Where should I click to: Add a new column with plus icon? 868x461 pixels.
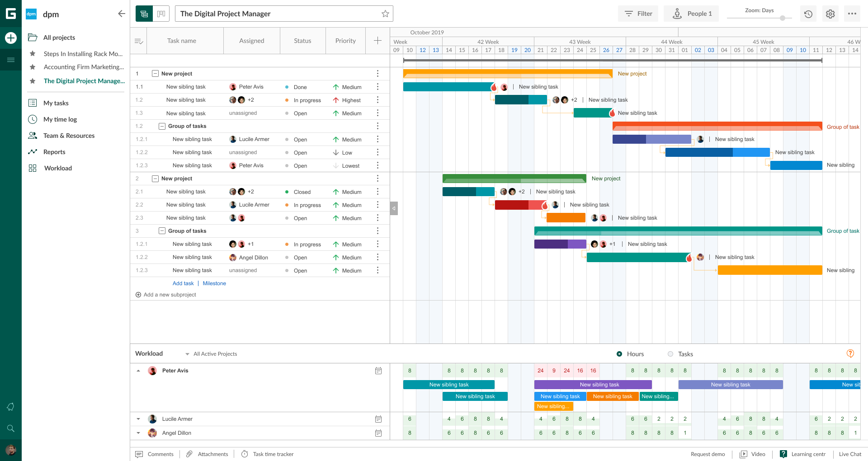[377, 41]
